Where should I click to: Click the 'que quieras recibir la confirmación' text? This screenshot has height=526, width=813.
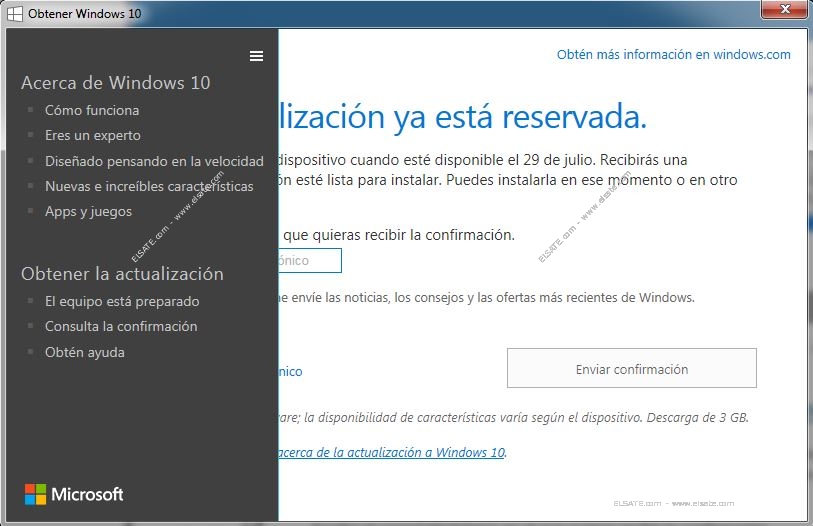399,235
